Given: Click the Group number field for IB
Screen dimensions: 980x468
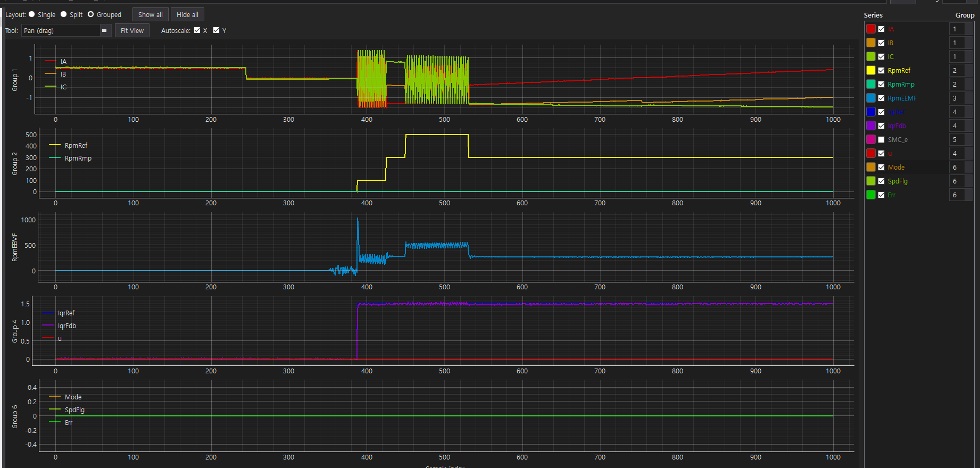Looking at the screenshot, I should tap(961, 43).
